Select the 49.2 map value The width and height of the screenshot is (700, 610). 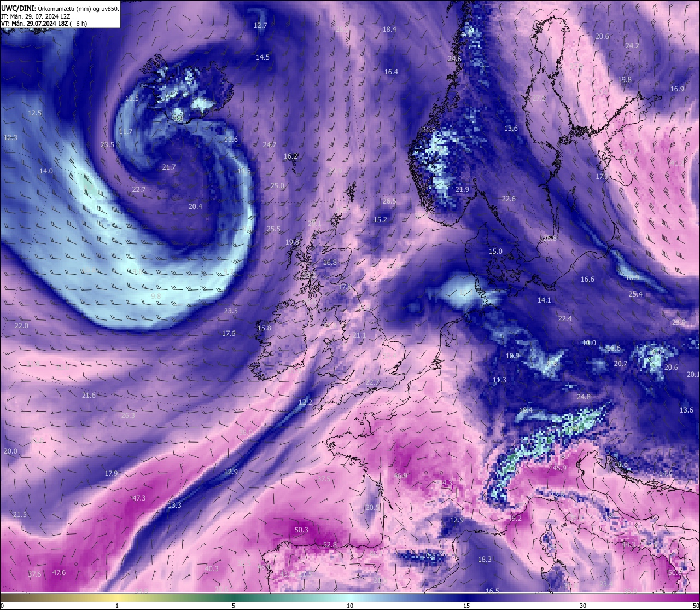point(515,518)
